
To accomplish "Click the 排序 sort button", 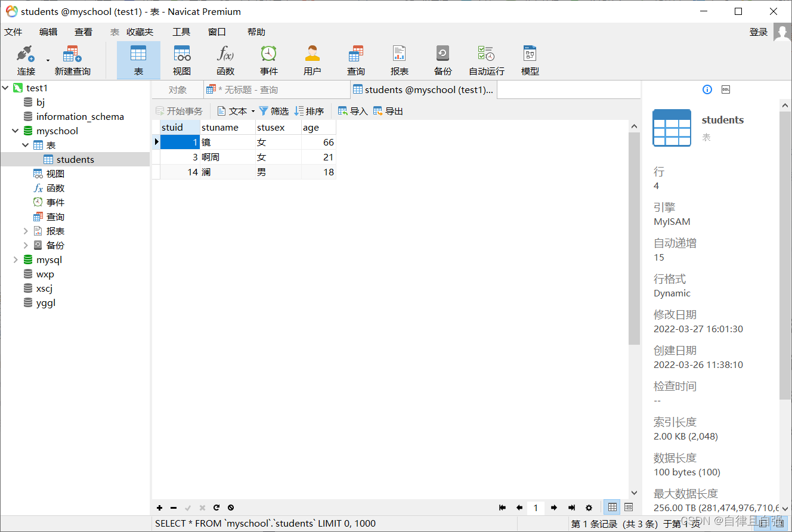I will tap(309, 111).
